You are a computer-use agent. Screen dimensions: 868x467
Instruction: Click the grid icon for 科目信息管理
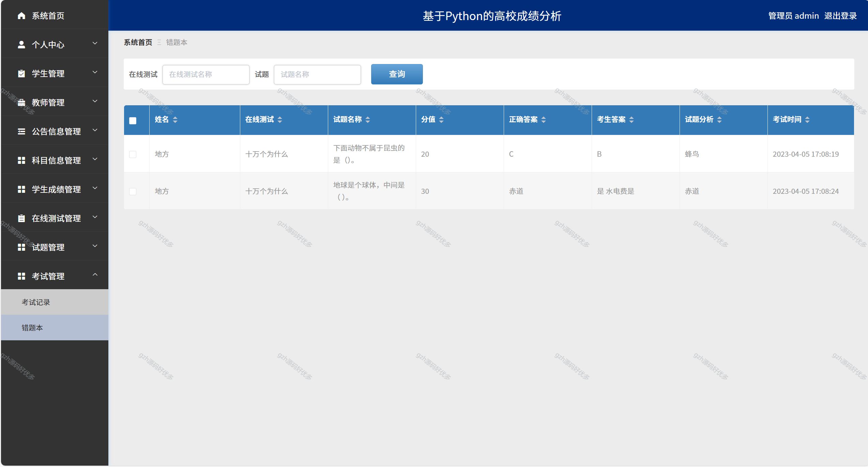pos(21,160)
